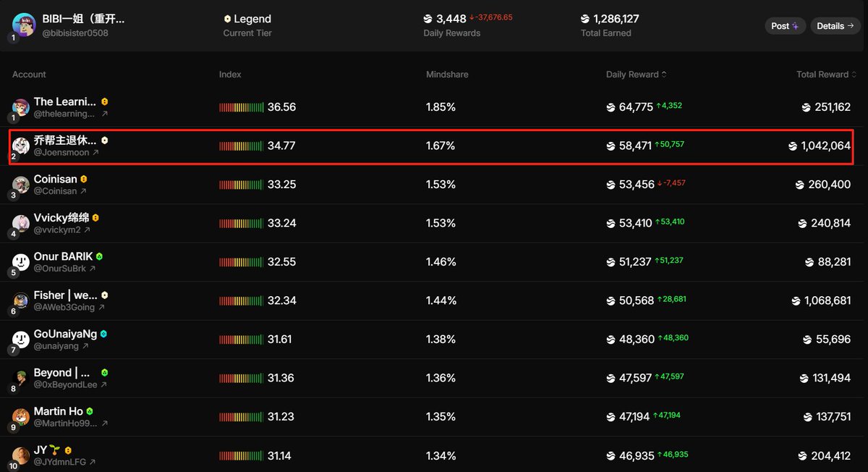
Task: Click The Learni... avatar
Action: [21, 107]
